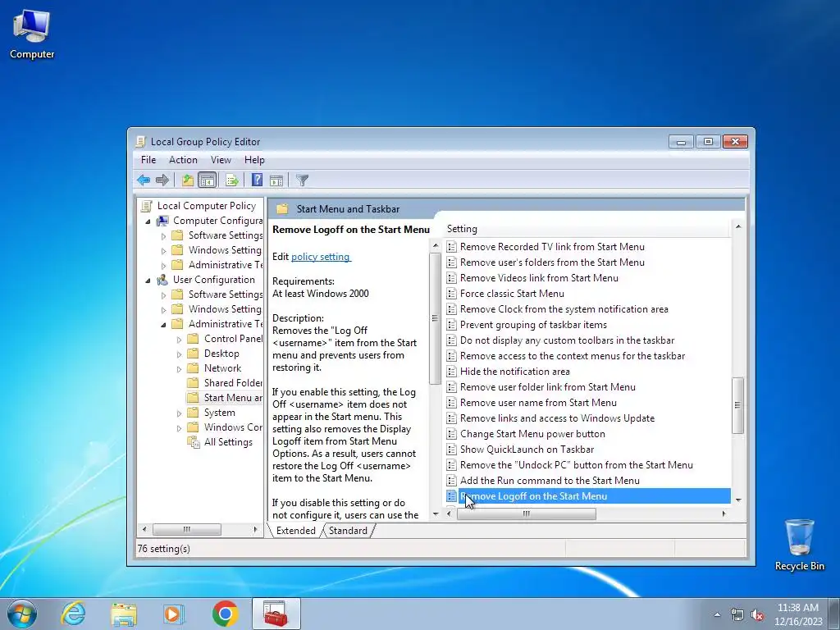Expand Software Settings under Computer Configuration
This screenshot has width=840, height=630.
point(163,235)
